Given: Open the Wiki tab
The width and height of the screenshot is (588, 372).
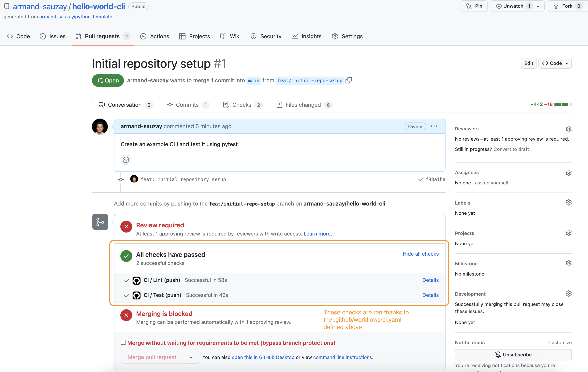Looking at the screenshot, I should coord(230,36).
